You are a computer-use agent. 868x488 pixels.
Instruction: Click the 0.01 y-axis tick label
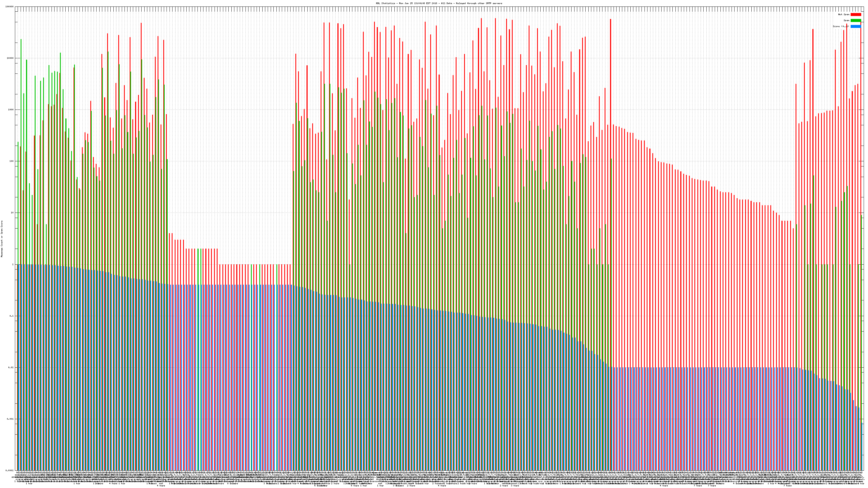[x=11, y=367]
